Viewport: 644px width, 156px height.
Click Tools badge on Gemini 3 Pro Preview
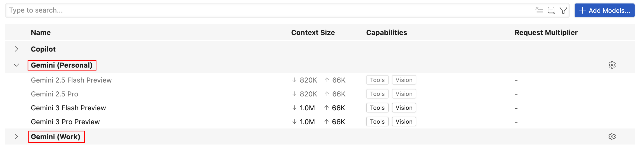coord(377,122)
